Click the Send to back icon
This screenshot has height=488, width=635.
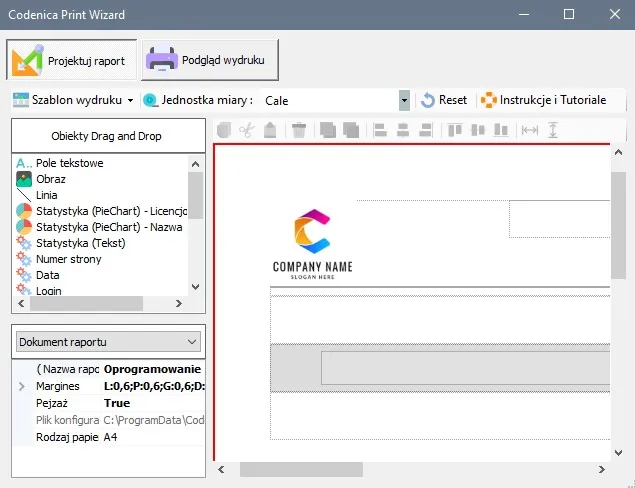[351, 130]
